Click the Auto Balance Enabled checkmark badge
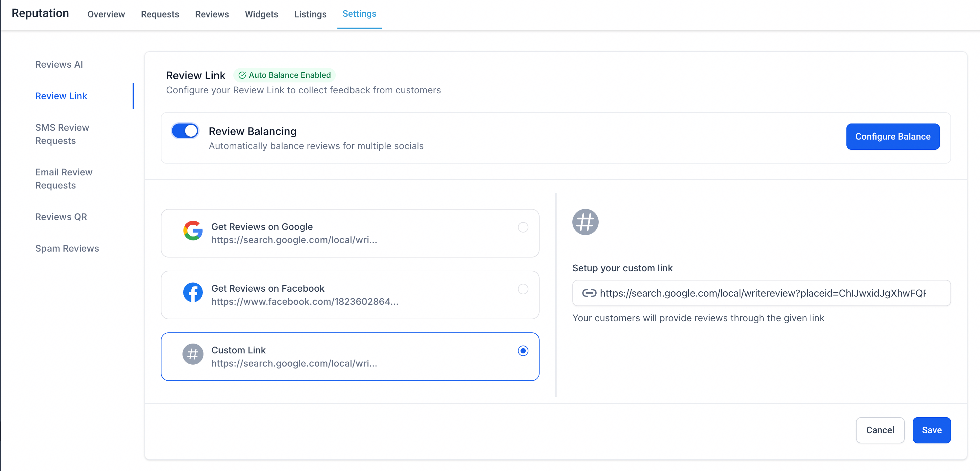This screenshot has width=980, height=471. pyautogui.click(x=284, y=75)
